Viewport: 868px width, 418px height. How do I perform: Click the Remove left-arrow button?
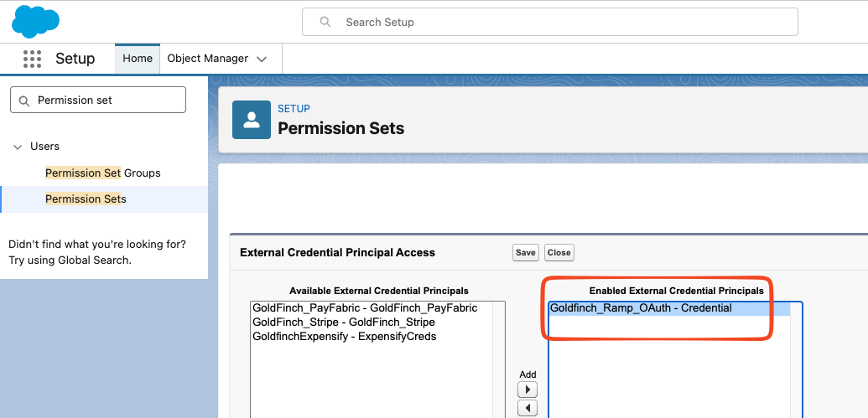[527, 409]
